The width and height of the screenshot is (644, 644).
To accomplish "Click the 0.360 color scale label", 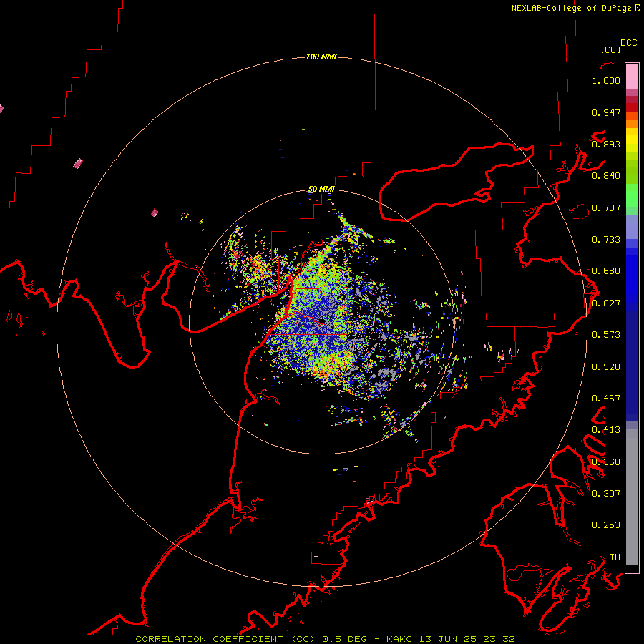I will click(606, 462).
